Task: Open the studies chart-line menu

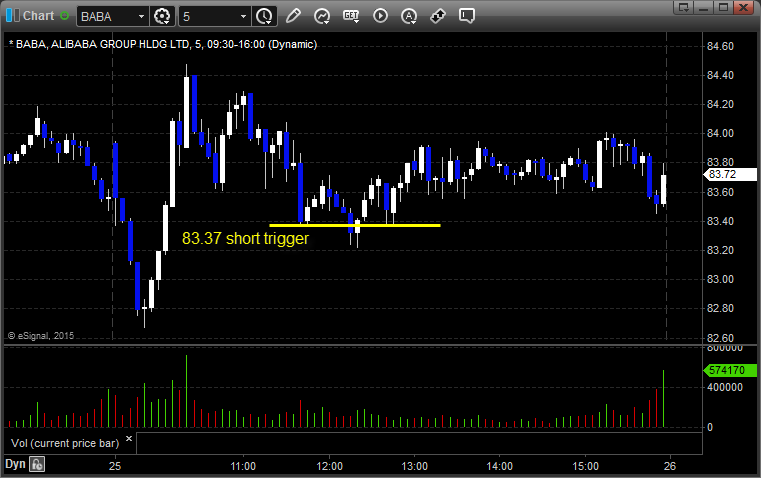Action: point(322,16)
